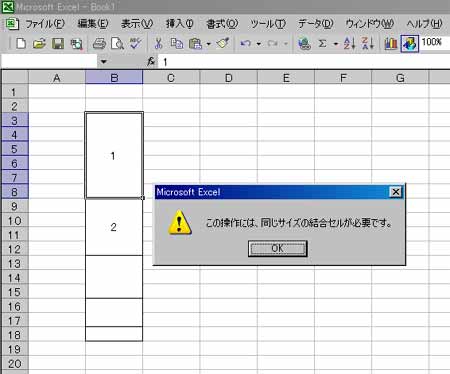Click the fx insert function icon
Viewport: 450px width, 374px height.
(151, 61)
